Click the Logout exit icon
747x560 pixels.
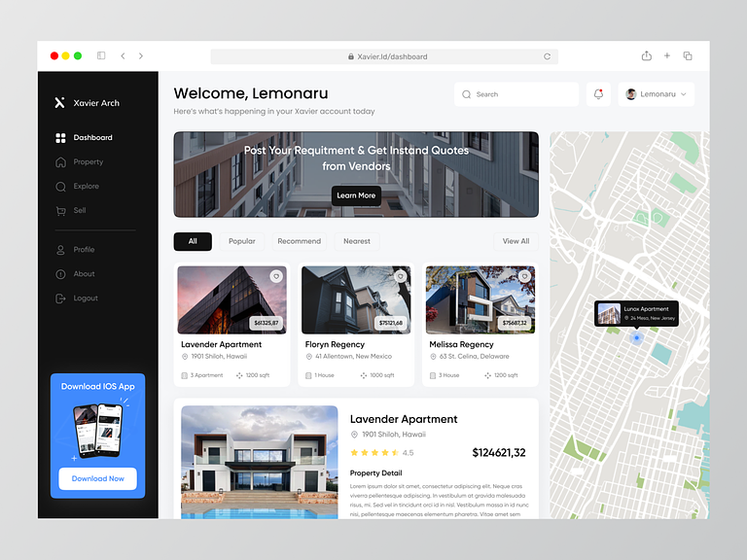(x=60, y=298)
